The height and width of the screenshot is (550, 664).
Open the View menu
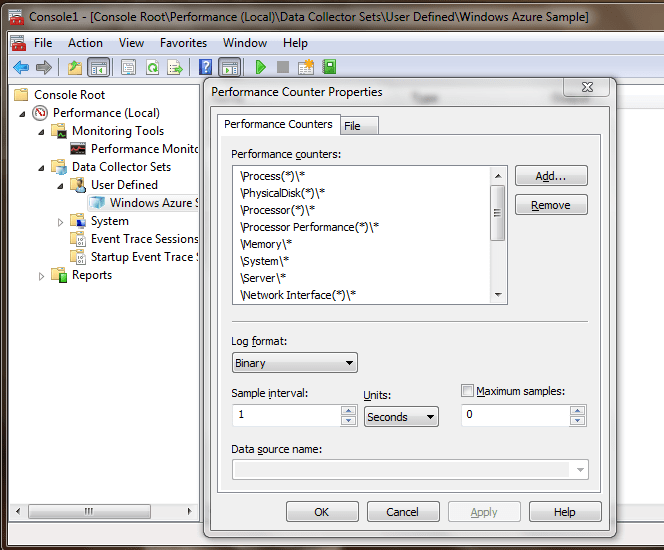pyautogui.click(x=131, y=43)
